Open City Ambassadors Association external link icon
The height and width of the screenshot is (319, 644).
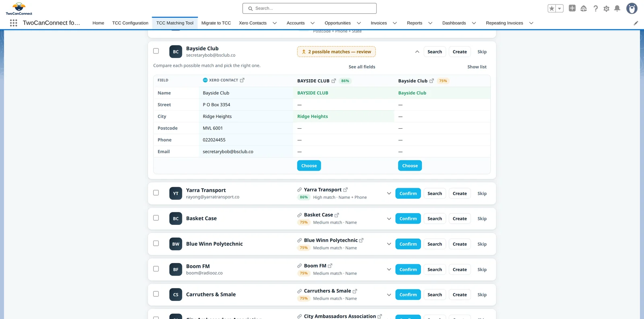(380, 316)
